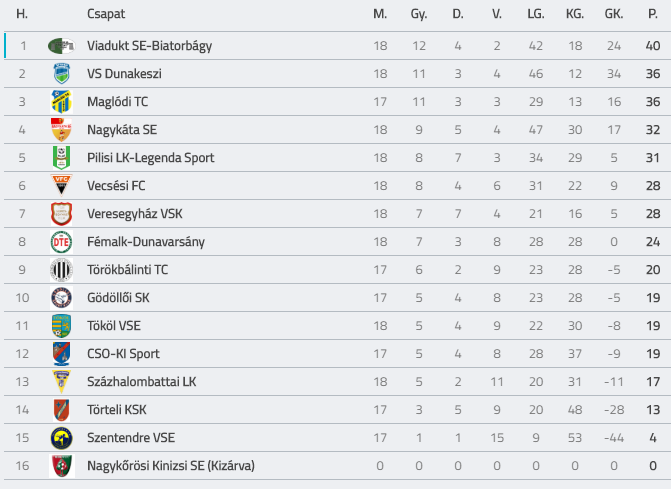Open the Nagykáta SE team link
Viewport: 671px width, 489px height.
pos(122,130)
